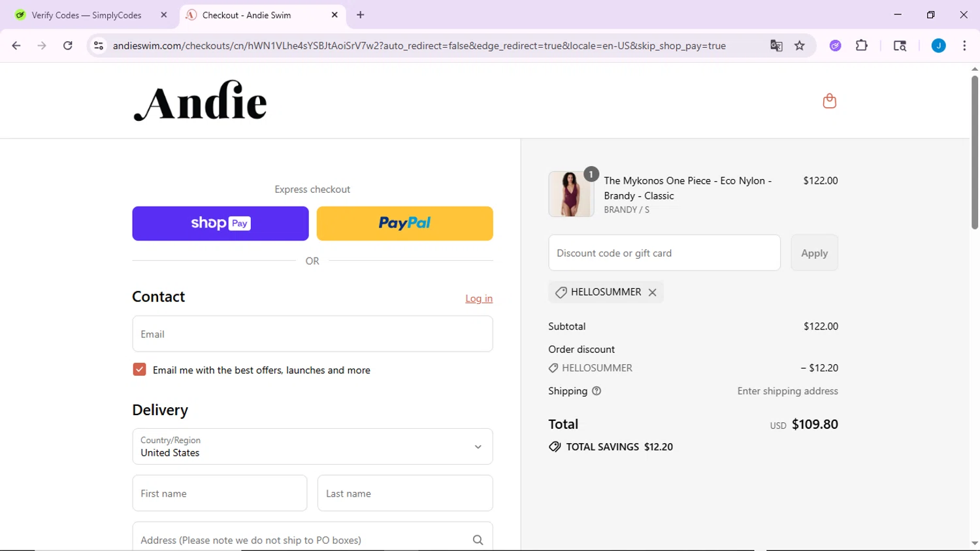The width and height of the screenshot is (980, 551).
Task: Open the purple extension icon in toolbar
Action: 835,46
